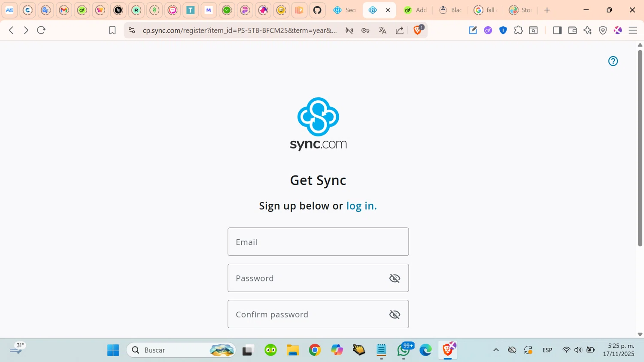Viewport: 644px width, 362px height.
Task: Show the Confirm password field contents
Action: (395, 314)
